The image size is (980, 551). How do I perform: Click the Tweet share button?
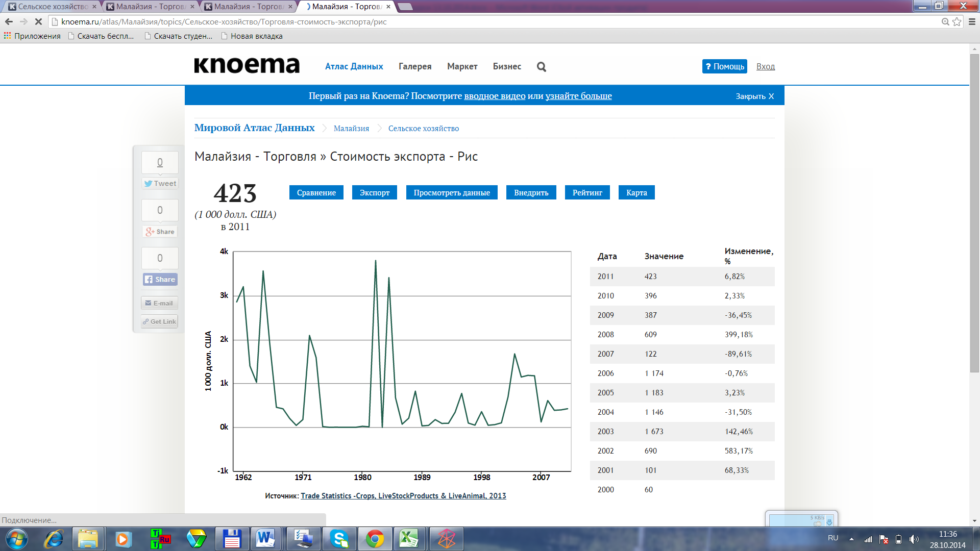click(160, 184)
